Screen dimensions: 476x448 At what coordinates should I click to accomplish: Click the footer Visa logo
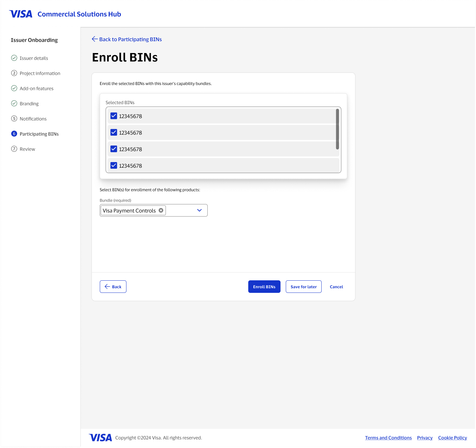tap(100, 438)
